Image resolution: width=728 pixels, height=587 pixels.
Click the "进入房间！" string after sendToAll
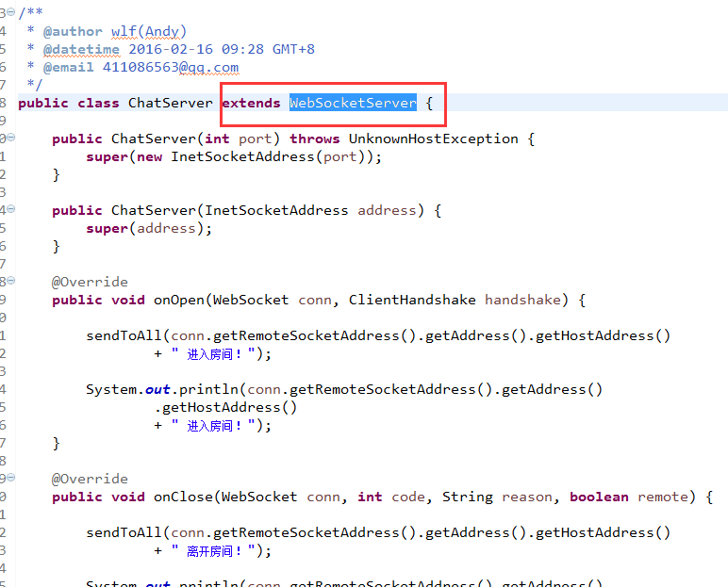pos(213,354)
